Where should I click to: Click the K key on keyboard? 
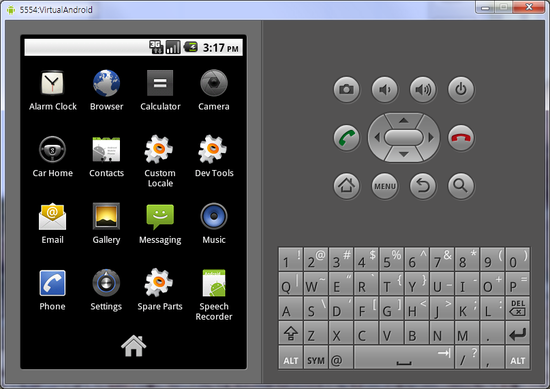click(x=467, y=308)
